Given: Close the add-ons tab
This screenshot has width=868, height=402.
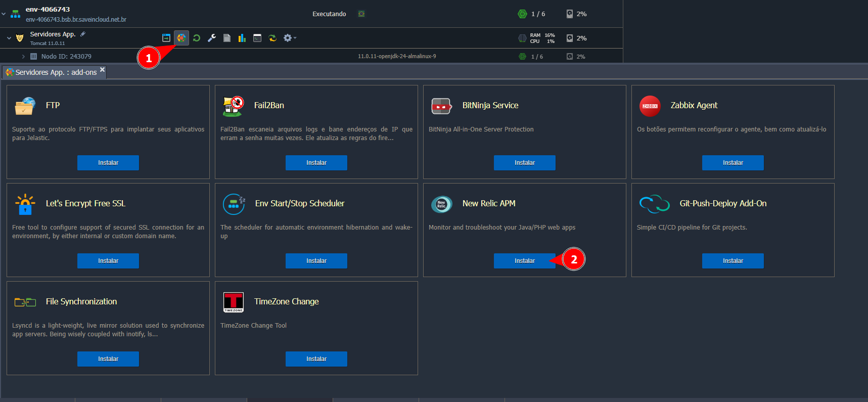Looking at the screenshot, I should tap(102, 70).
